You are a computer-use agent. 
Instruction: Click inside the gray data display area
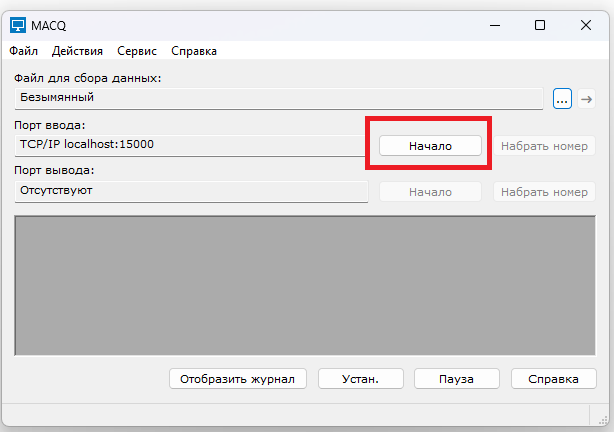coord(306,284)
